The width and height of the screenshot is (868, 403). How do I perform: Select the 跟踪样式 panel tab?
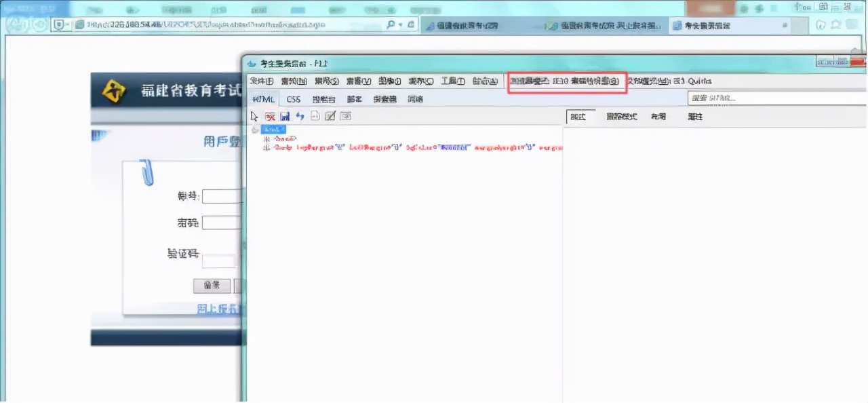[x=622, y=117]
